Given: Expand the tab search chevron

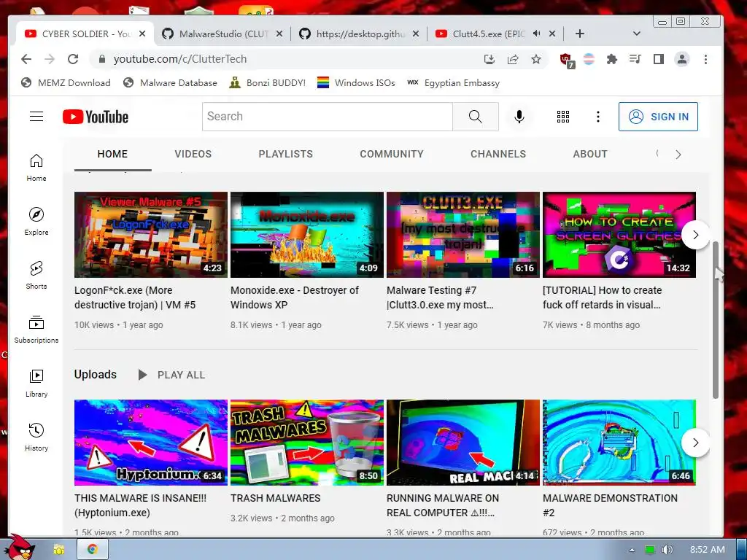Looking at the screenshot, I should click(636, 34).
